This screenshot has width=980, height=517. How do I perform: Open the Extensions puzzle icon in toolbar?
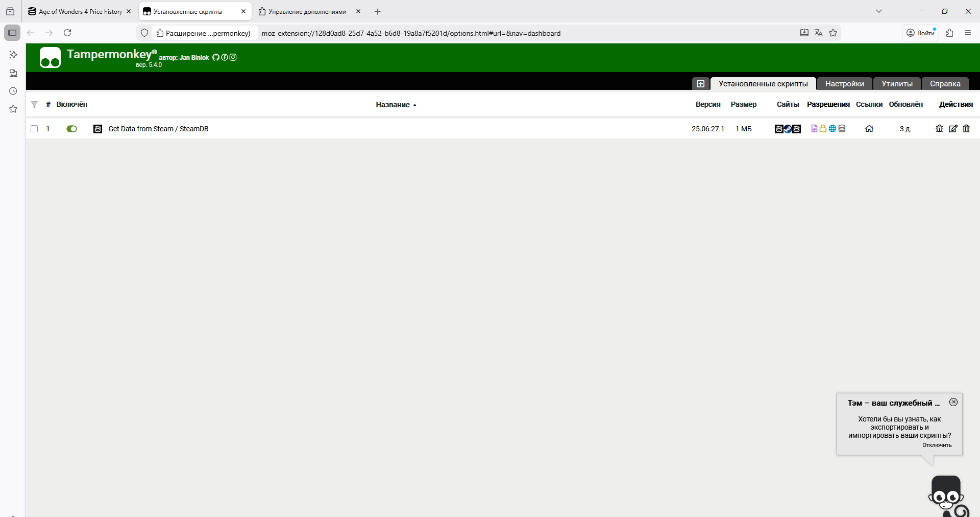tap(949, 33)
